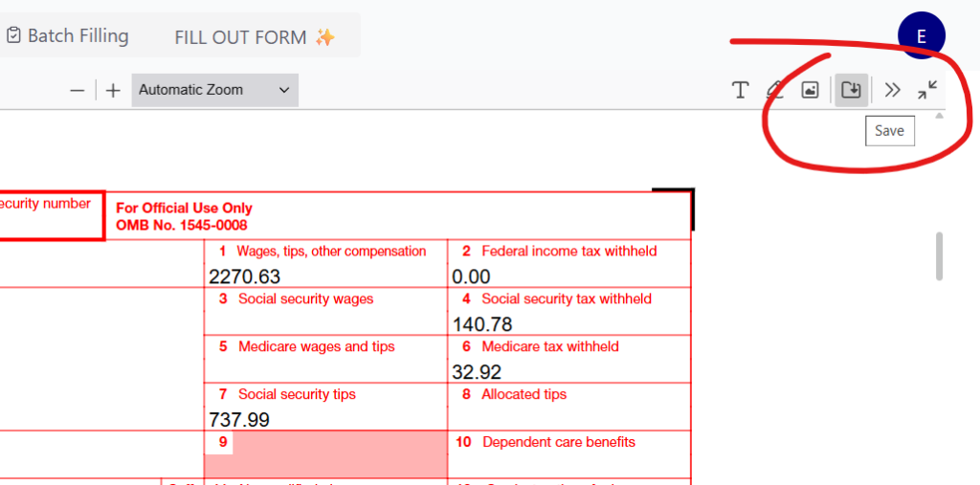Open the Batch Filling tab
Screen dimensions: 980x485
(68, 35)
